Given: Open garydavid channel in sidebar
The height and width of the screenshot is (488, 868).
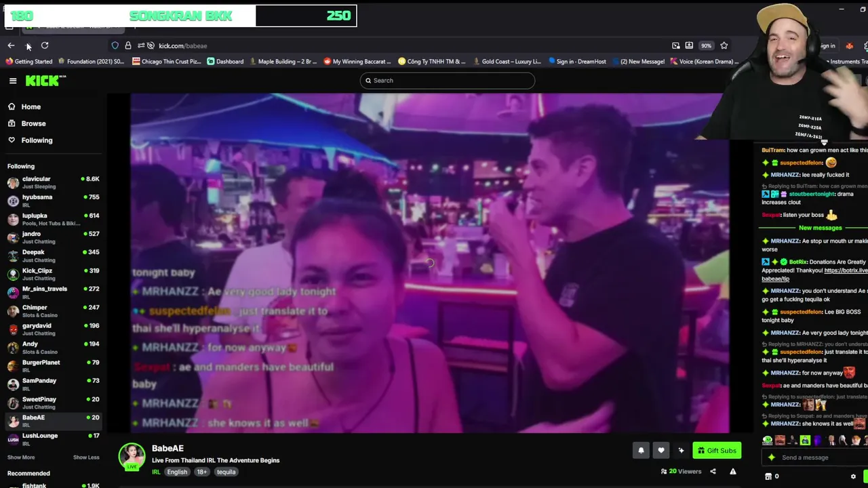Looking at the screenshot, I should click(53, 329).
